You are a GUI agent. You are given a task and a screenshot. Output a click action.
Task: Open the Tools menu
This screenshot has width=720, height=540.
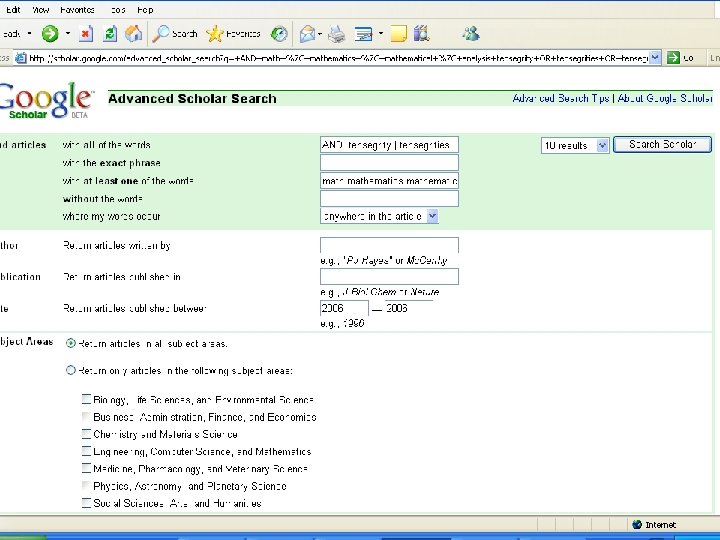[x=118, y=10]
